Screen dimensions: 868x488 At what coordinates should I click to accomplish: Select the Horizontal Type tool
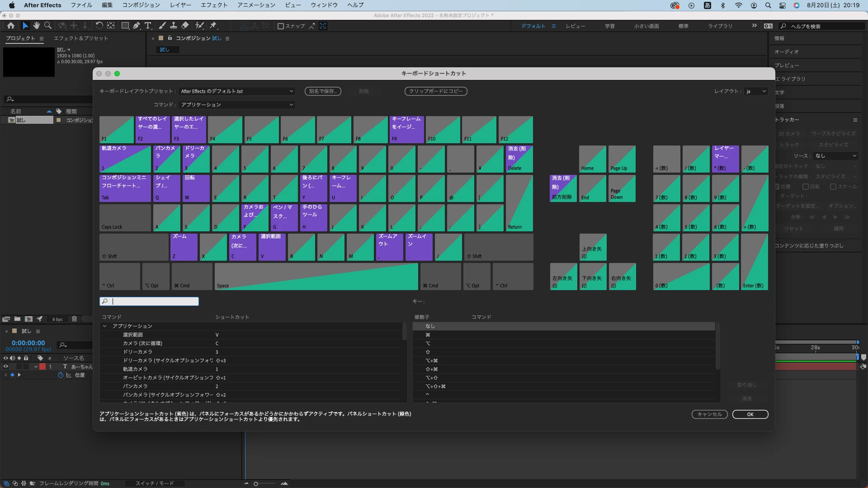pos(148,26)
